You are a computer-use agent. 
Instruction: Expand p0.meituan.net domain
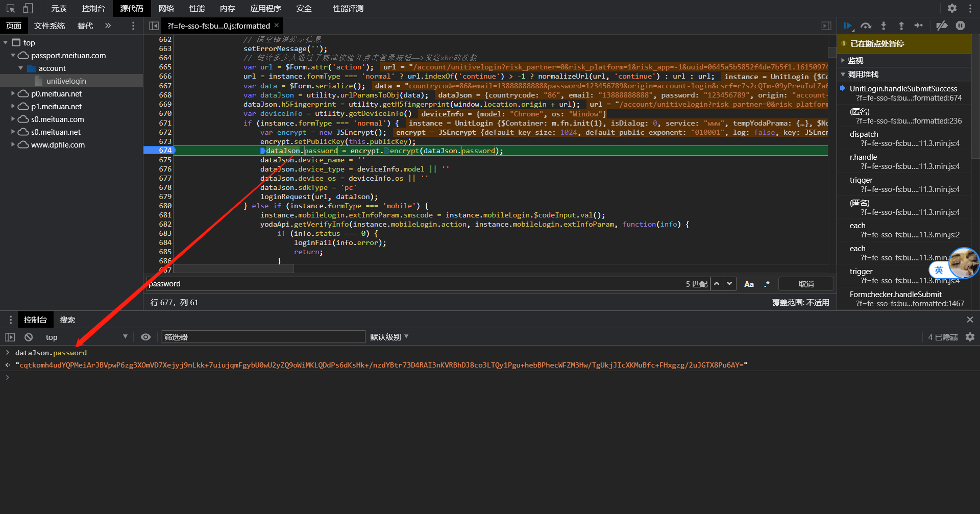click(x=13, y=93)
